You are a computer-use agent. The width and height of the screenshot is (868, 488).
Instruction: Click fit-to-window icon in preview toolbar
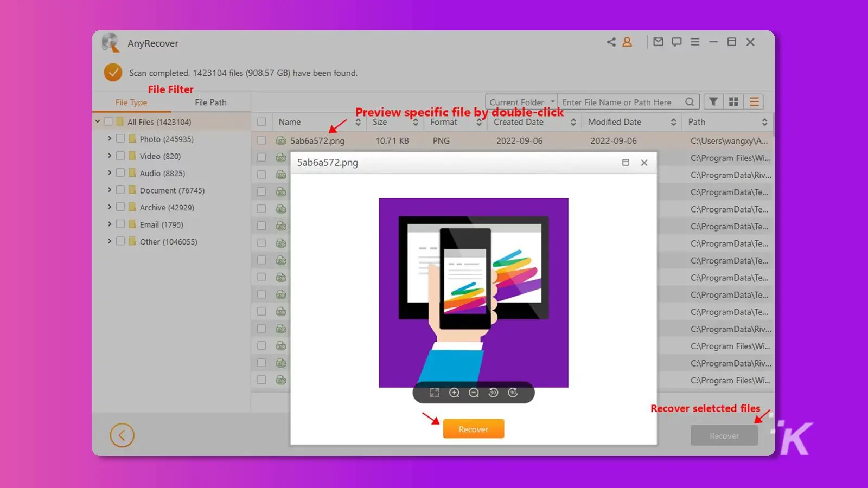435,393
